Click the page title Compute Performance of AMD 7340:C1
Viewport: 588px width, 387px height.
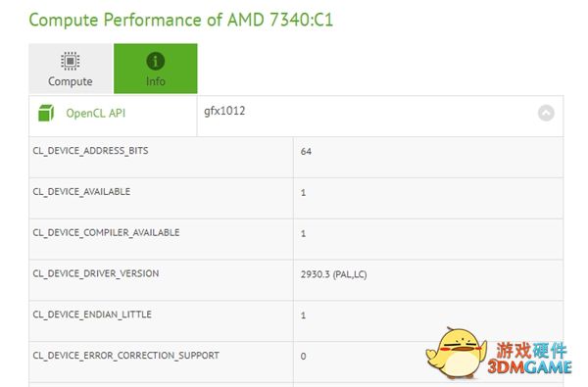(x=180, y=20)
